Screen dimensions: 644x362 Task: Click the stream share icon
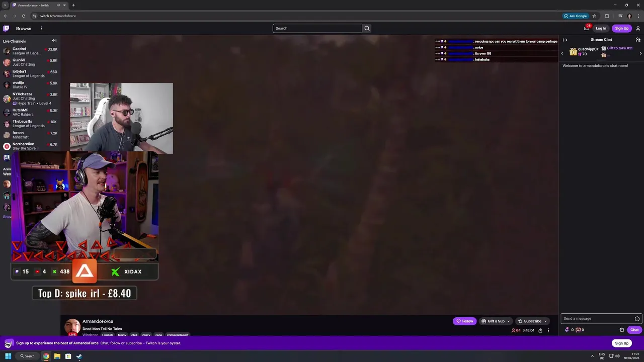pos(540,330)
